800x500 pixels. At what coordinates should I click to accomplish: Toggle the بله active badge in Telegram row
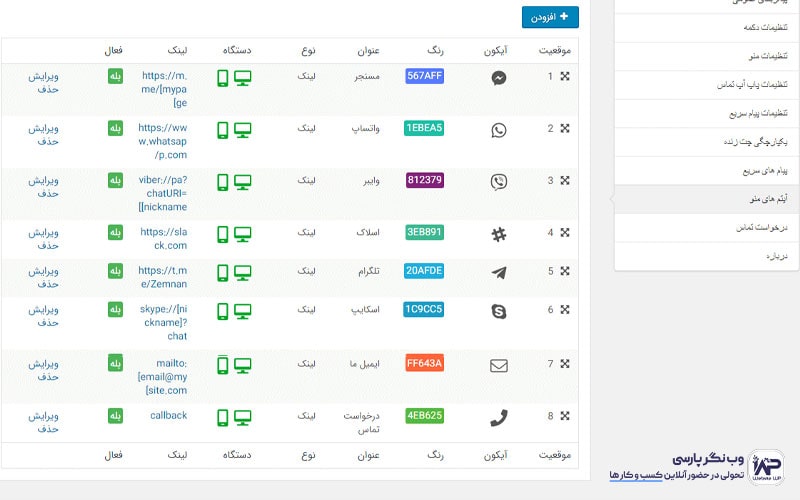click(x=115, y=271)
